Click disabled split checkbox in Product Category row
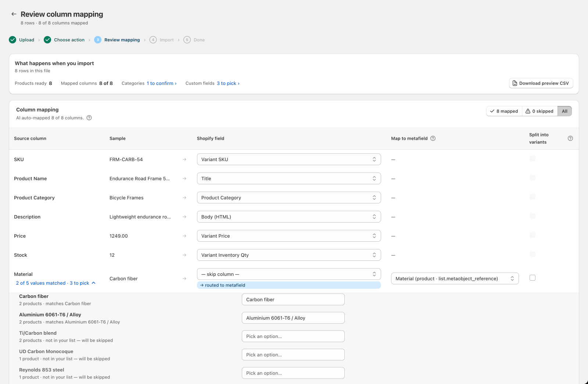Image resolution: width=588 pixels, height=384 pixels. 533,197
